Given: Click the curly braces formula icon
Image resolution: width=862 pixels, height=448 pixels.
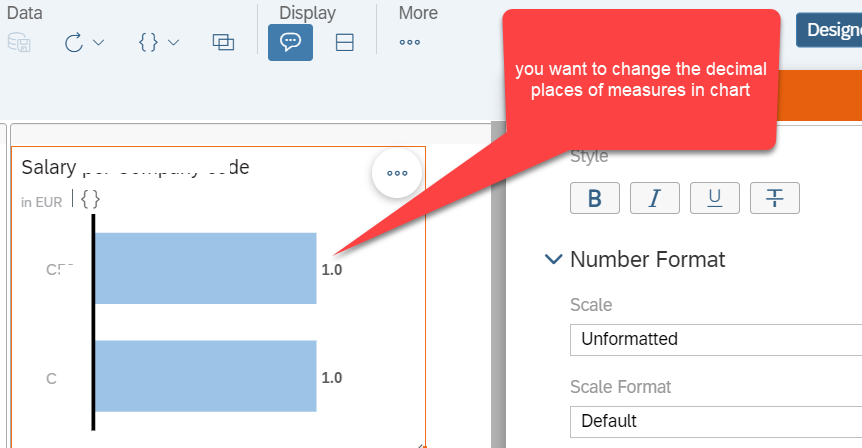Looking at the screenshot, I should click(148, 42).
